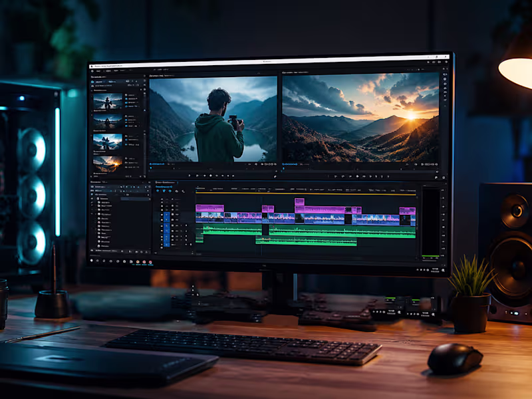Select the long right-hand green clip on the upper audio track

click(342, 232)
